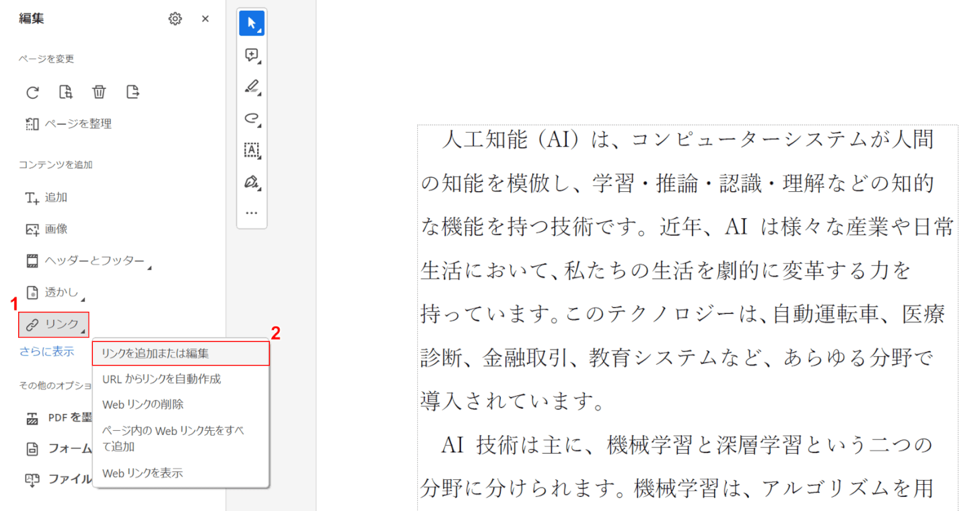Expand ヘッダーとフッター options
Screen dimensions: 980x511
point(88,261)
